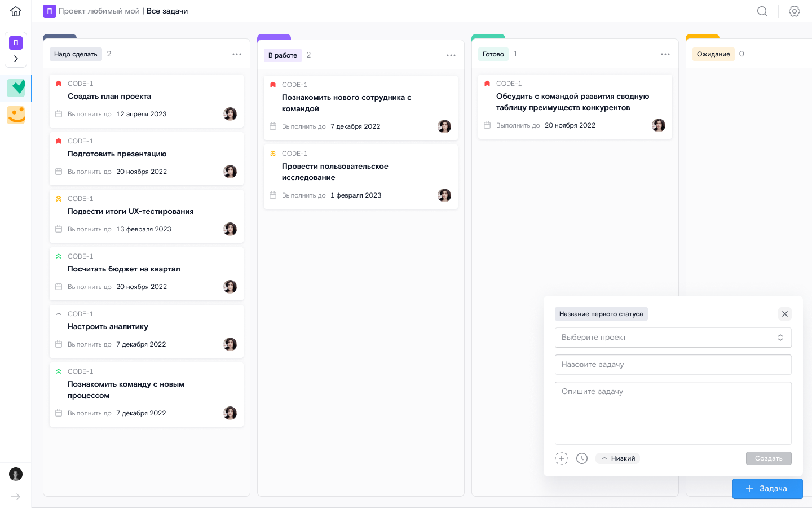Open task Посчитать бюджет на квартал
The image size is (812, 508).
click(x=147, y=274)
